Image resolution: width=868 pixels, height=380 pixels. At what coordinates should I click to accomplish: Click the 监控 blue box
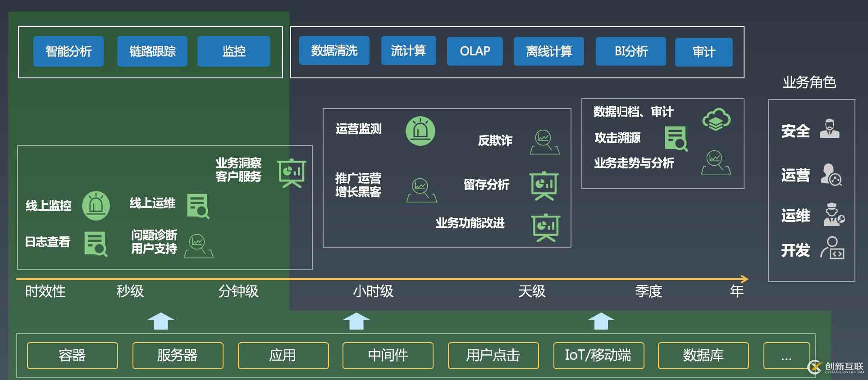point(234,51)
